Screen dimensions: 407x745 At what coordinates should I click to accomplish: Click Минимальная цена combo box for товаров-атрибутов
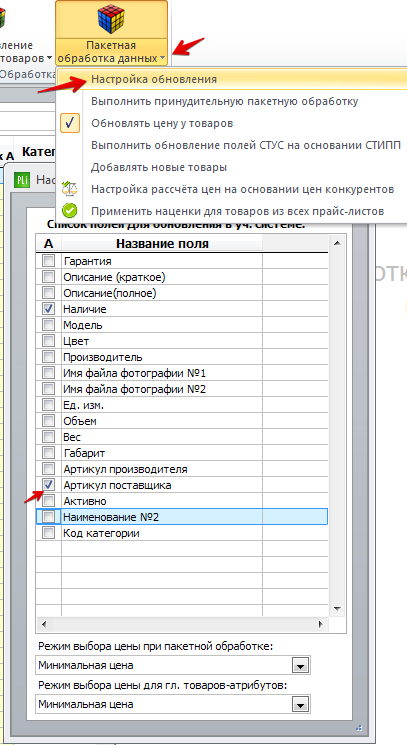coord(173,705)
